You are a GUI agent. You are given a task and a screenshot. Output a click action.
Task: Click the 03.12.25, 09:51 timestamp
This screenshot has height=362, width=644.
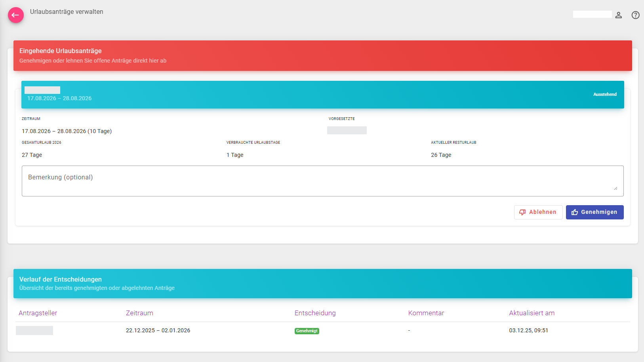pyautogui.click(x=528, y=330)
